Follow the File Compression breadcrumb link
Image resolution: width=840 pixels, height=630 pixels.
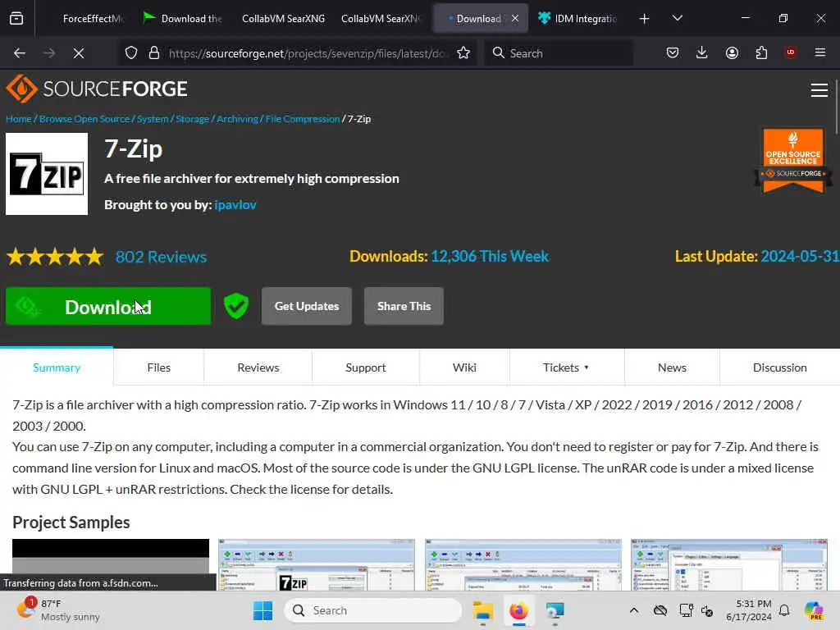point(303,119)
